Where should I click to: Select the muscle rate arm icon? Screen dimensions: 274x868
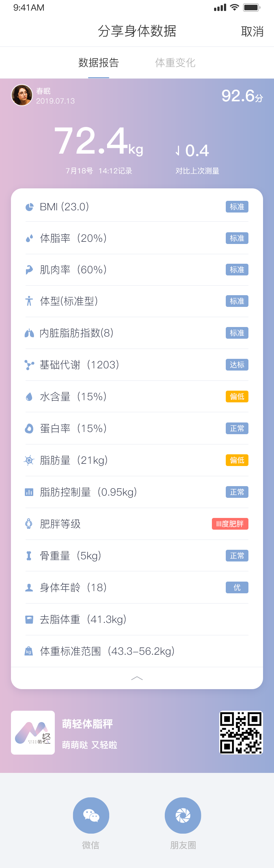pos(29,270)
